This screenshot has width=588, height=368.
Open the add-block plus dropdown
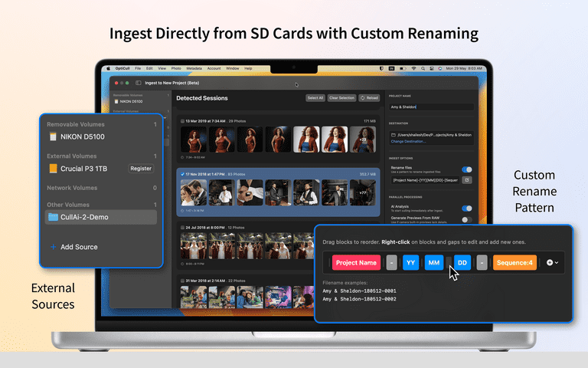point(552,262)
